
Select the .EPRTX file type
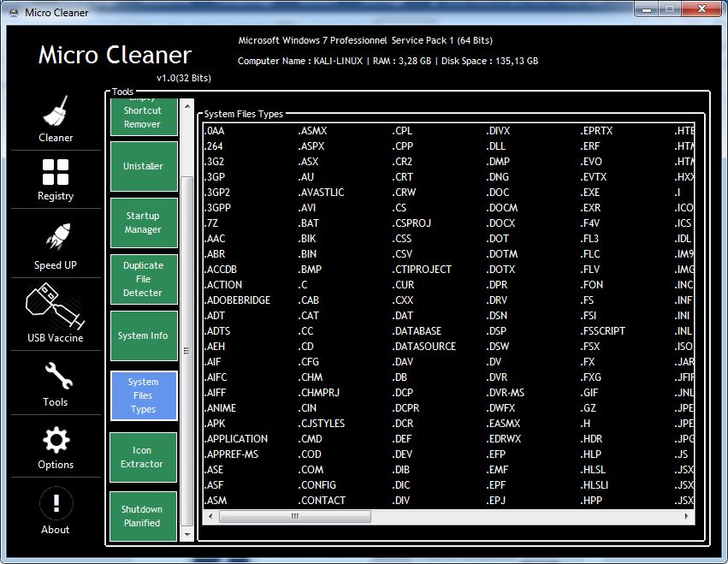point(596,131)
